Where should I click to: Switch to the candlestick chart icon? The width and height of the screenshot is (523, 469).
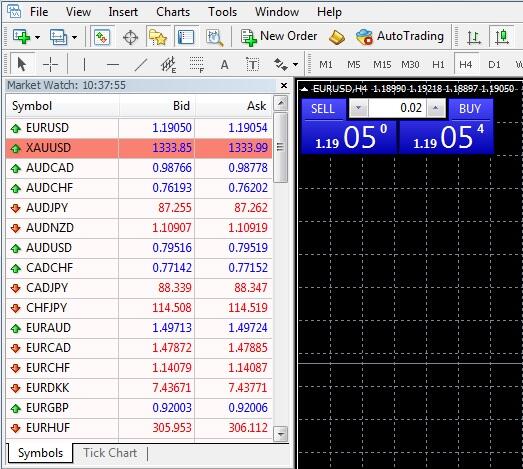point(501,36)
